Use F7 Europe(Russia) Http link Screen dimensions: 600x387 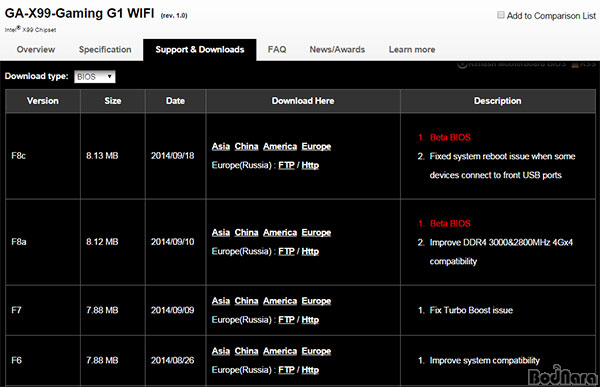click(x=310, y=320)
